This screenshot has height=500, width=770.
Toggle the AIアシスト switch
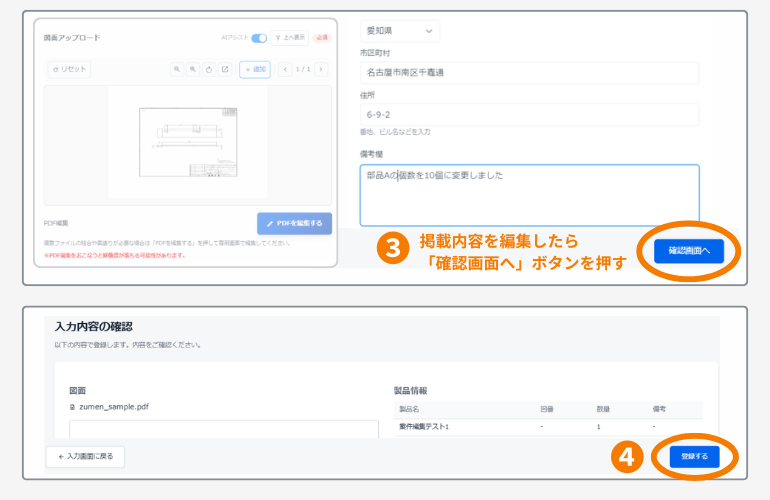tap(259, 38)
